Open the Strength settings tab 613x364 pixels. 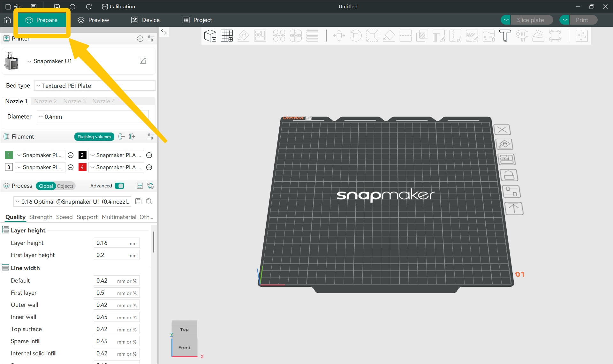(41, 217)
